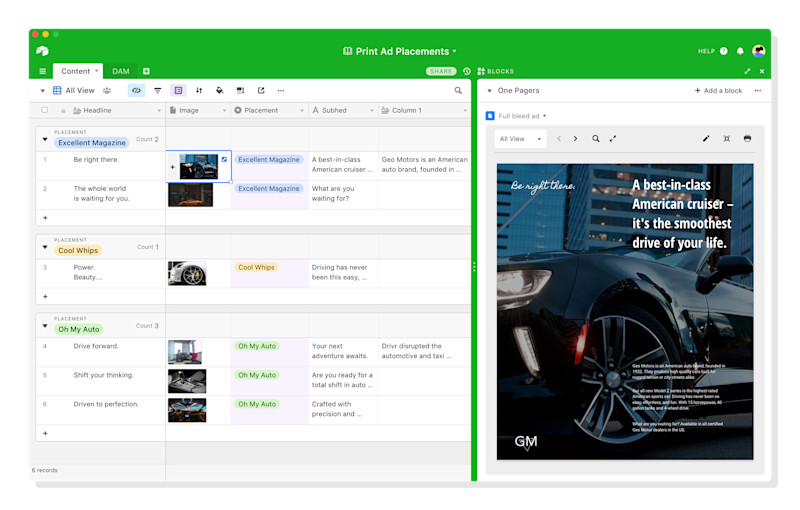Select the 'Driven to perfection.' headline cell
Screen dimensions: 800x510
point(101,410)
